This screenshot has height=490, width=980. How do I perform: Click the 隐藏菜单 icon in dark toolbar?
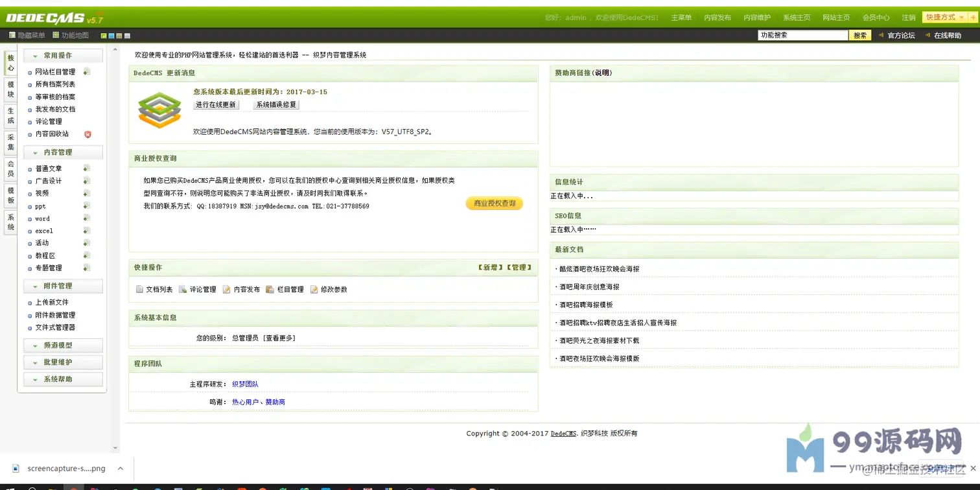pos(12,35)
